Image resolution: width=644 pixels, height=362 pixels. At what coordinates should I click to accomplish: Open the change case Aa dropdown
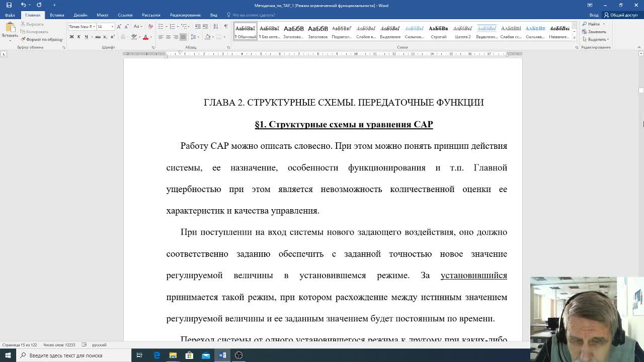click(x=138, y=26)
